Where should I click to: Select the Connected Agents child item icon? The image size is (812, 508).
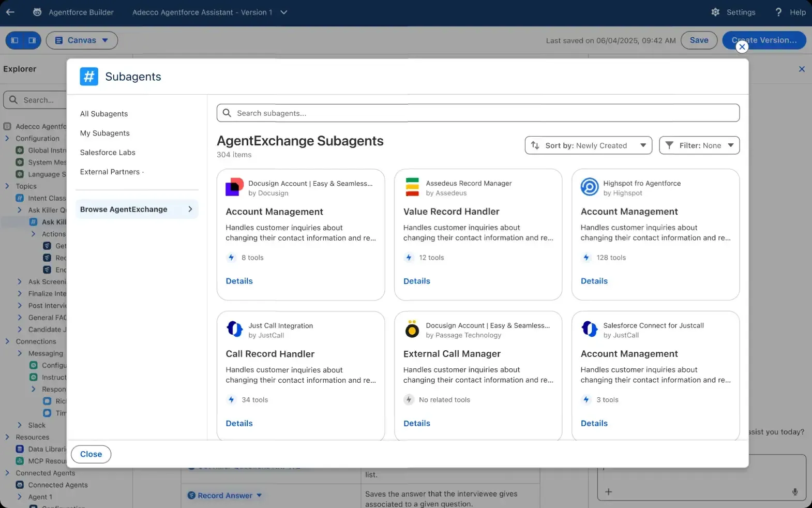(20, 485)
